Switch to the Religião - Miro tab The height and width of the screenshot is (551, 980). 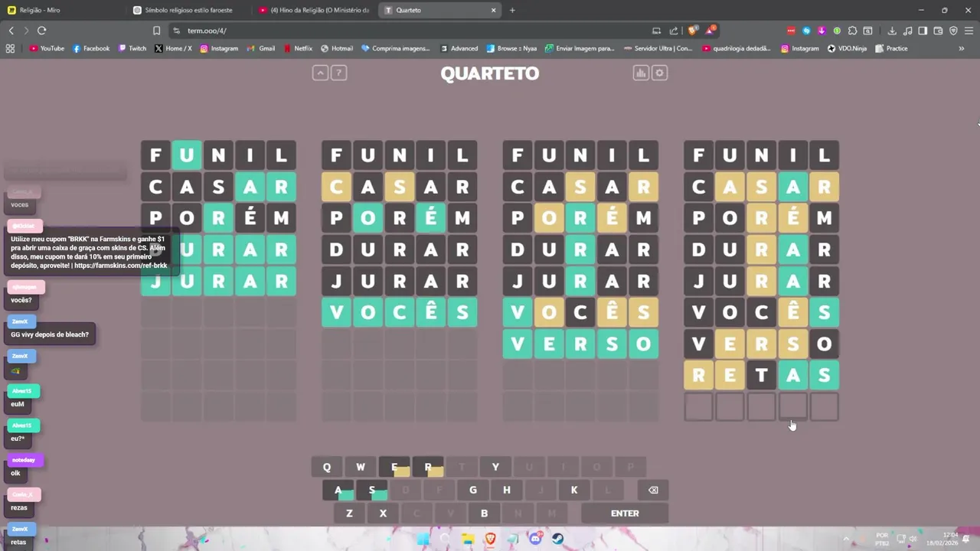tap(61, 10)
